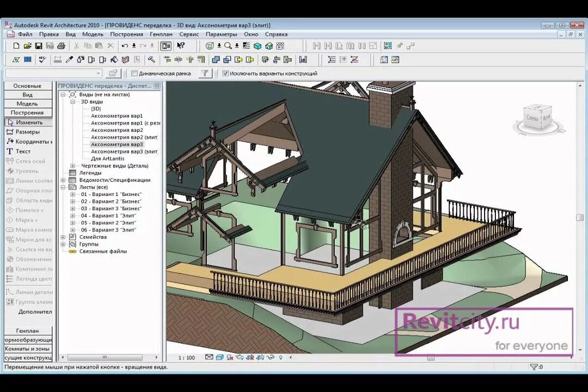588x392 pixels.
Task: Close the Project Browser panel
Action: point(157,86)
